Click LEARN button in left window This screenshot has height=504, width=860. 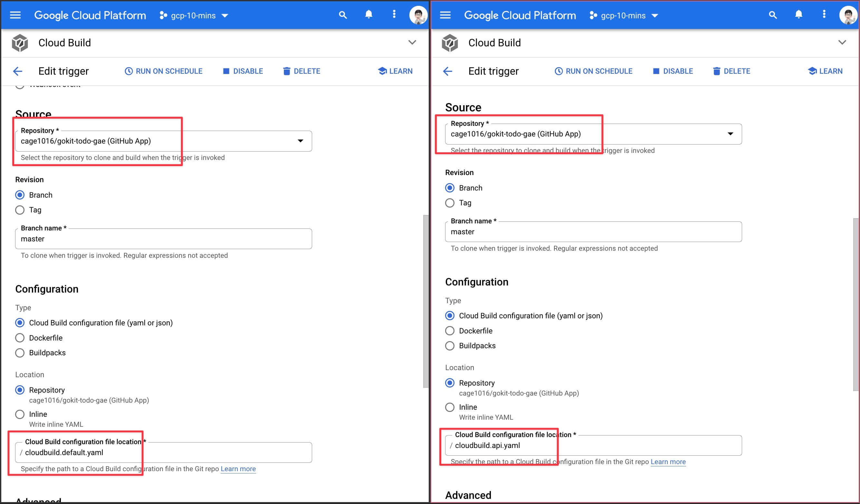tap(395, 71)
